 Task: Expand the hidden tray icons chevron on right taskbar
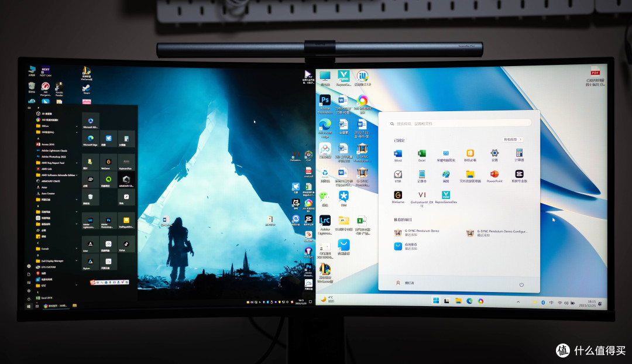click(518, 302)
